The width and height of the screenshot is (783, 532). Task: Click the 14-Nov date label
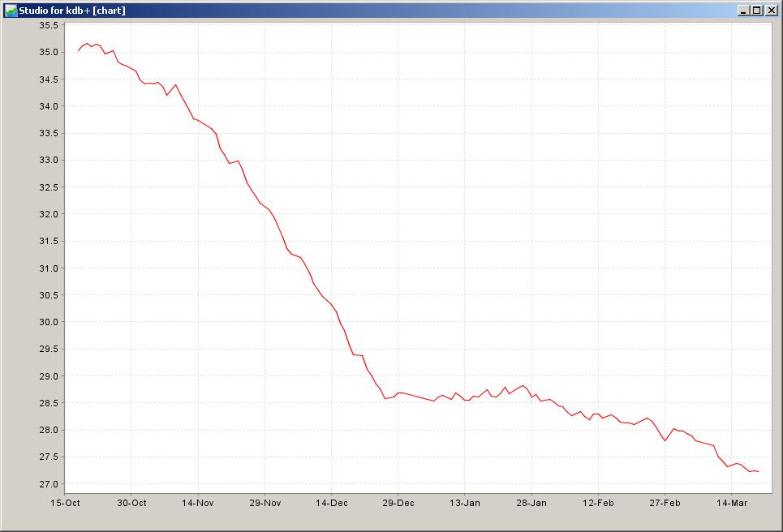[x=198, y=503]
